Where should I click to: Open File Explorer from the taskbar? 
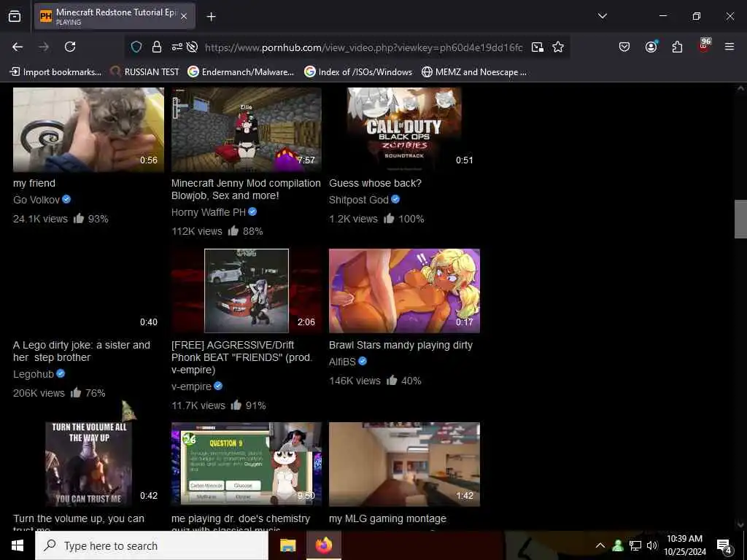coord(287,545)
